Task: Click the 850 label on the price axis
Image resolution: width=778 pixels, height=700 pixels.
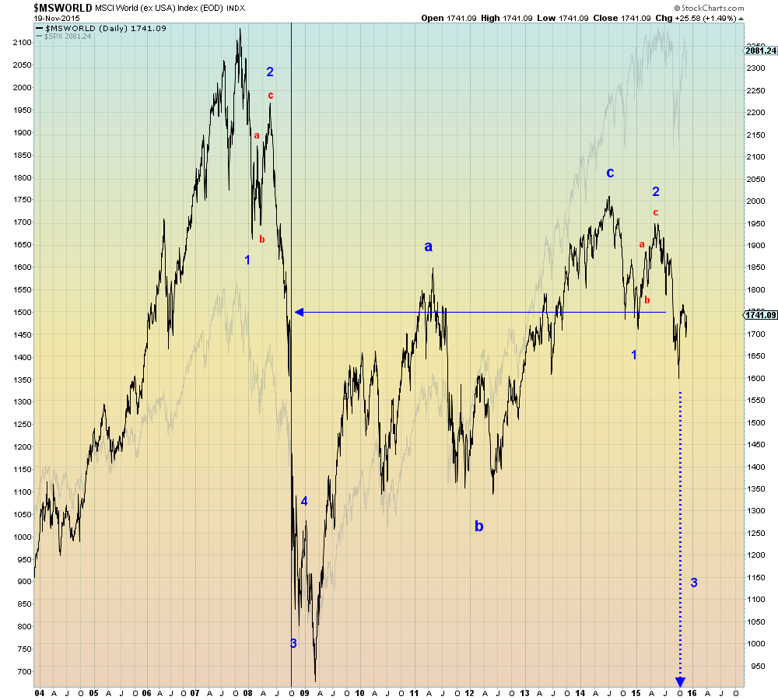Action: click(24, 604)
